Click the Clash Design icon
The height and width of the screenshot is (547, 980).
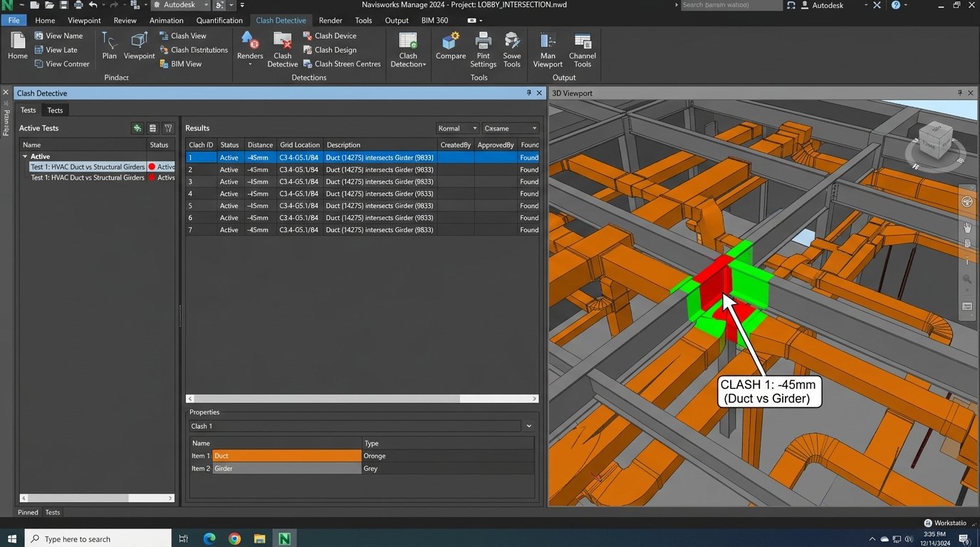(308, 50)
